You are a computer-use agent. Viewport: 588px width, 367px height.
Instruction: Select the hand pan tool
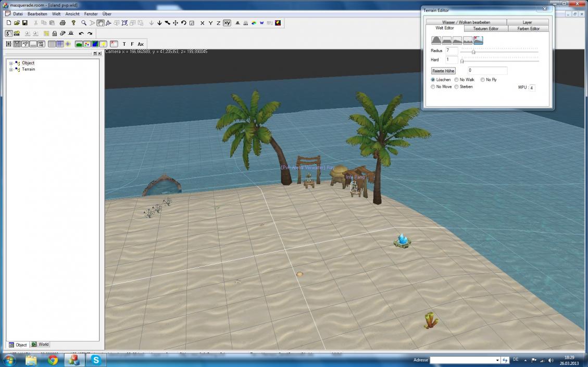pos(100,23)
